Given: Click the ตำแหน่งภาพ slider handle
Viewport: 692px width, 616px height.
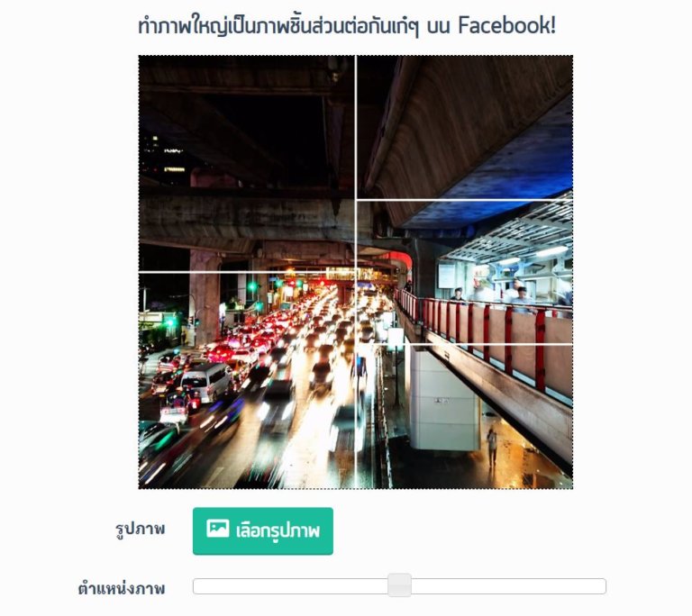Looking at the screenshot, I should (399, 585).
